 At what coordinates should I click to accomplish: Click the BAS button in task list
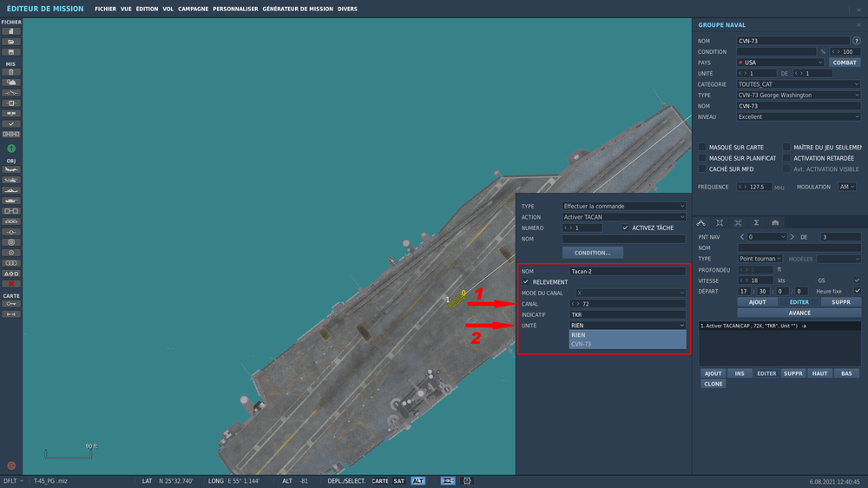tap(846, 373)
